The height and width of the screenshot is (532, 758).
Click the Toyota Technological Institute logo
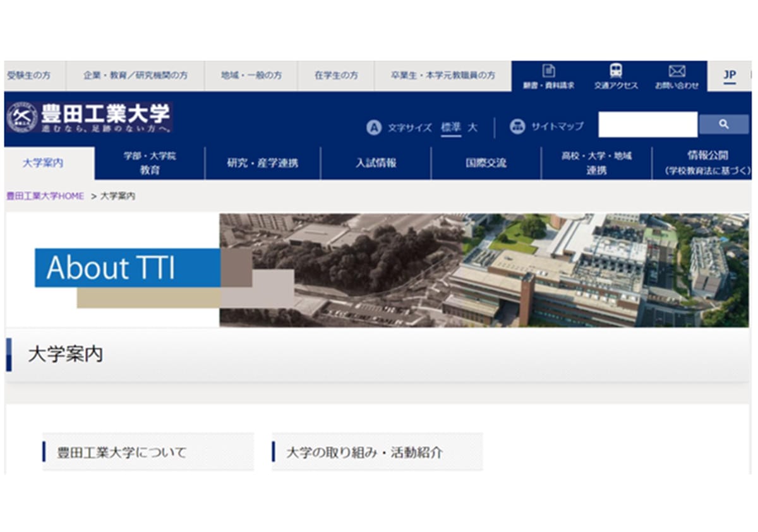click(x=89, y=118)
